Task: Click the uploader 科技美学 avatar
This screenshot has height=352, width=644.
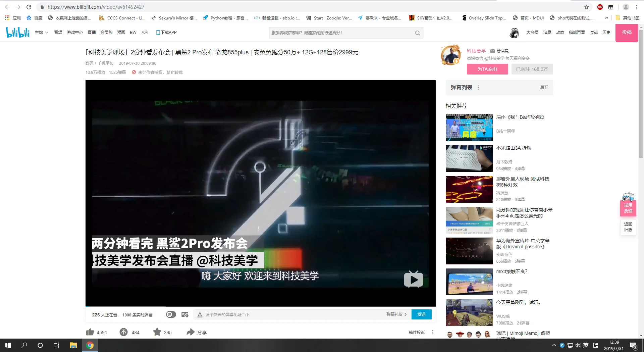Action: (x=451, y=55)
